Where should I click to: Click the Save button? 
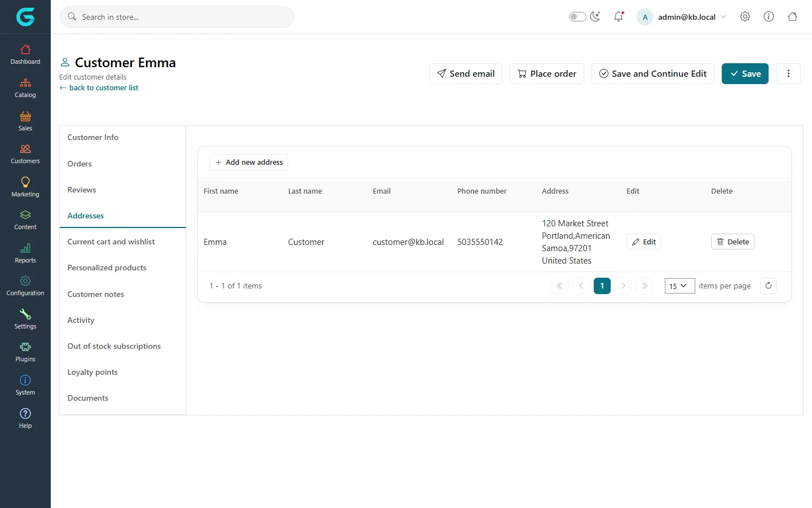point(745,73)
